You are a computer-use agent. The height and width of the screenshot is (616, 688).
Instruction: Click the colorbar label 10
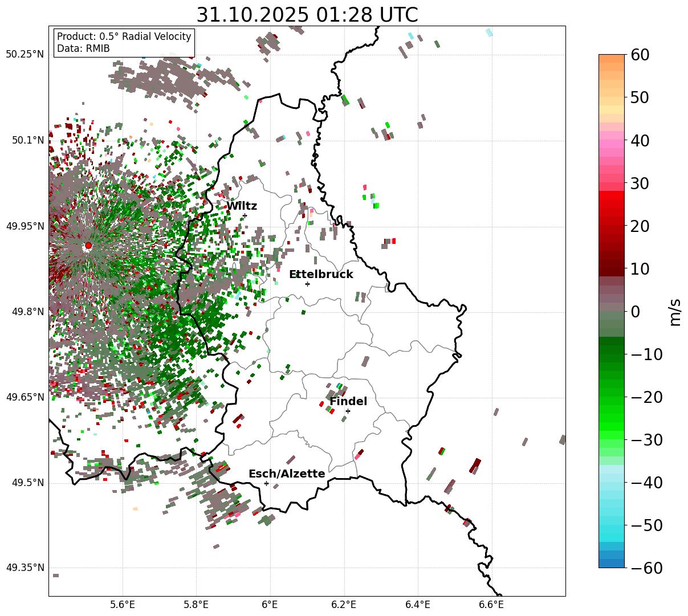641,269
